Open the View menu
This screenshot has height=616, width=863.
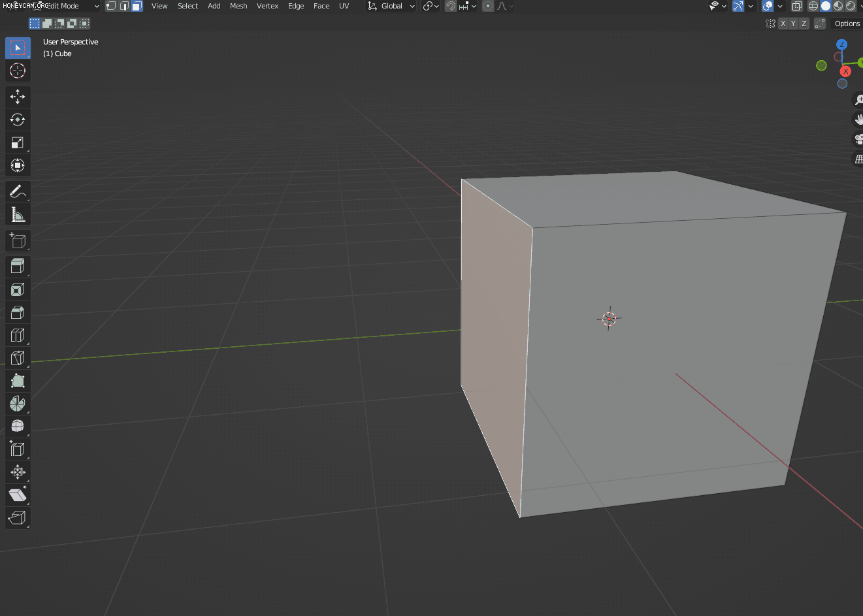point(159,6)
